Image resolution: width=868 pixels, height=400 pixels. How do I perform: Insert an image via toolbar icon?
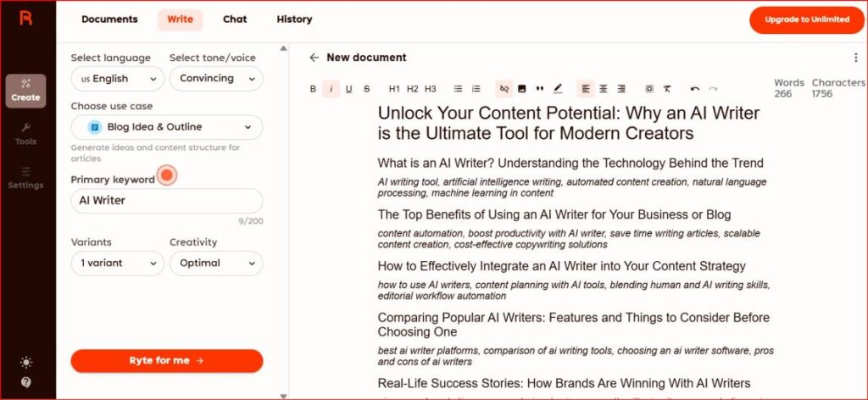click(x=521, y=88)
